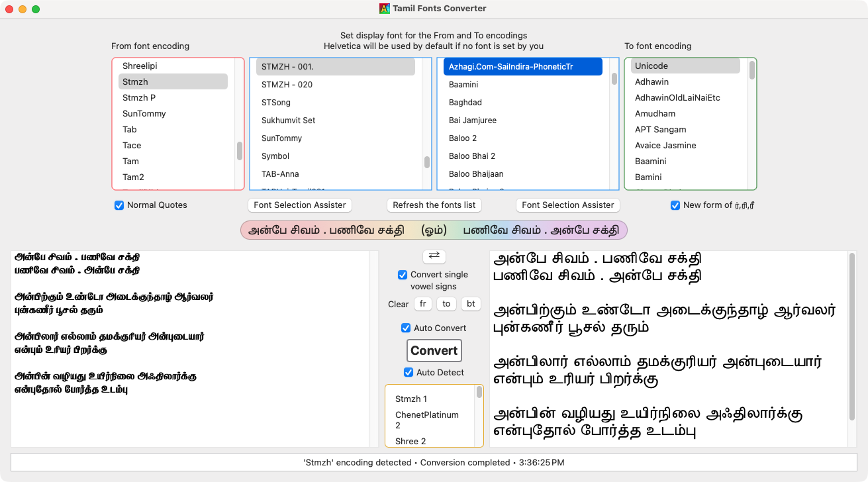Viewport: 868px width, 482px height.
Task: Select Stmzh 1 in detected encodings list
Action: tap(430, 399)
